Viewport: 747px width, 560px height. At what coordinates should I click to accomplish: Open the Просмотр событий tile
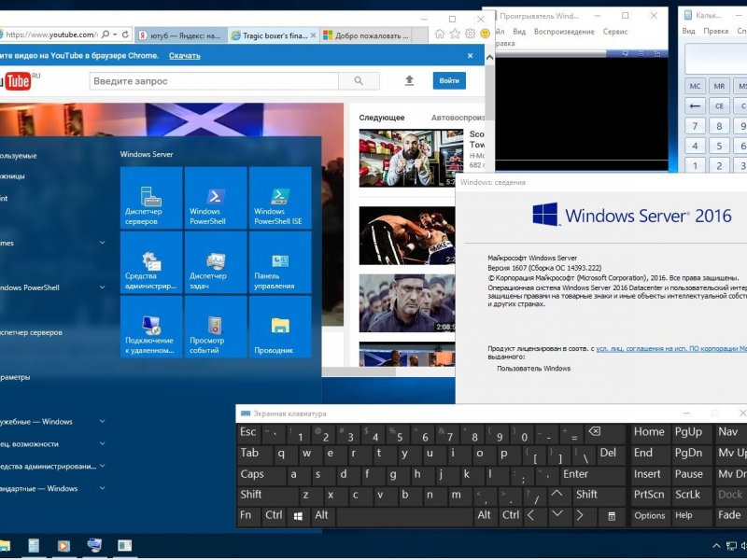coord(216,327)
